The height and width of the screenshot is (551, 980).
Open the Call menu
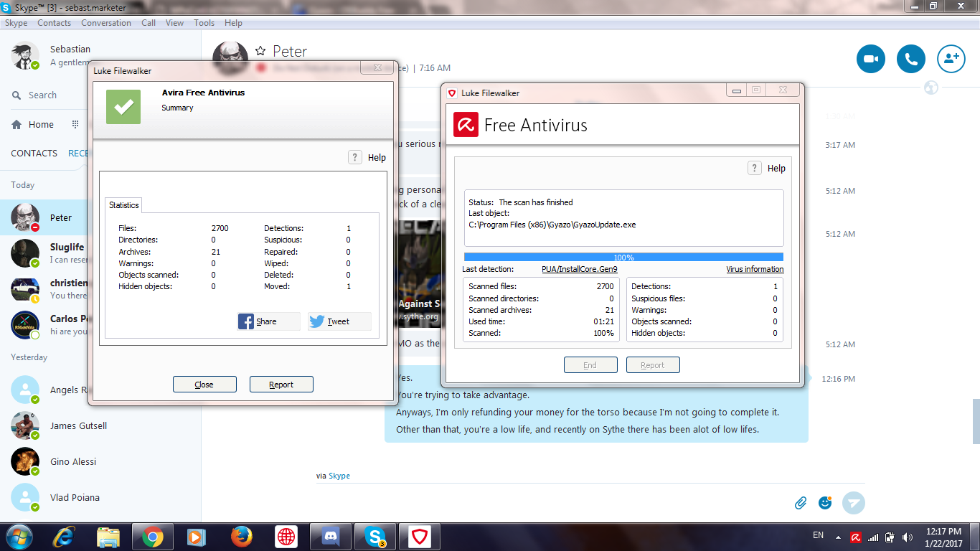coord(149,23)
